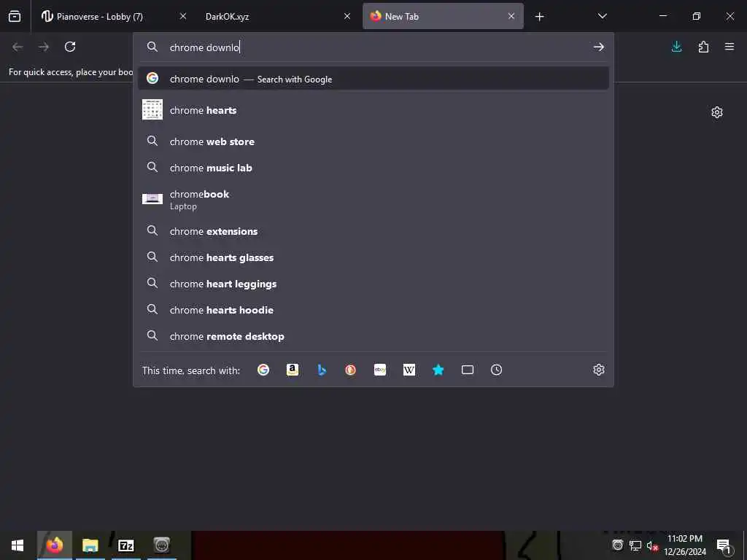The height and width of the screenshot is (560, 747).
Task: Open the clock showing 11:02 PM
Action: (685, 545)
